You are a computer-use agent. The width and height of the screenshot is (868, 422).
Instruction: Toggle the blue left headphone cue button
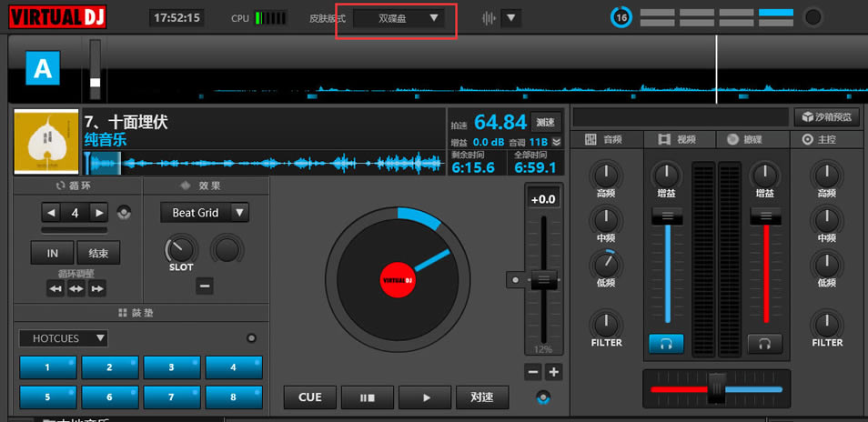click(667, 344)
